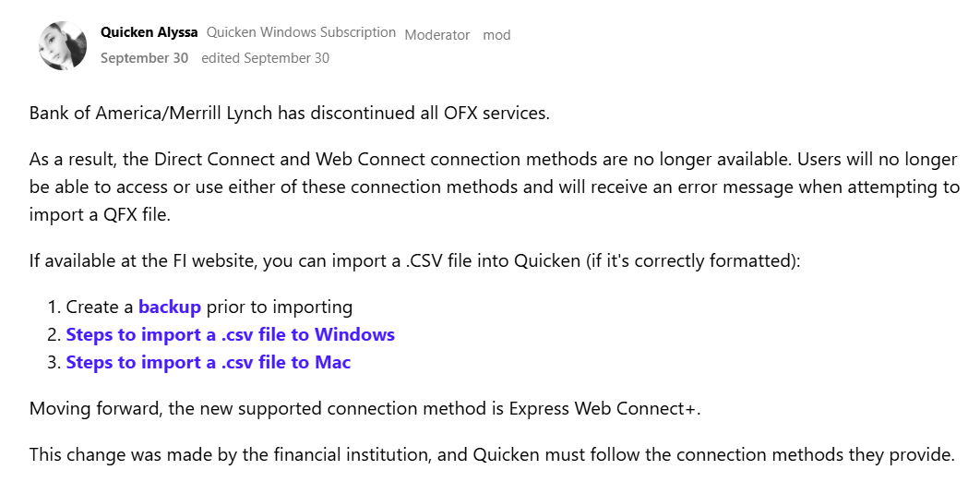The height and width of the screenshot is (494, 980).
Task: Click the Quicken Alyssa username
Action: 149,32
